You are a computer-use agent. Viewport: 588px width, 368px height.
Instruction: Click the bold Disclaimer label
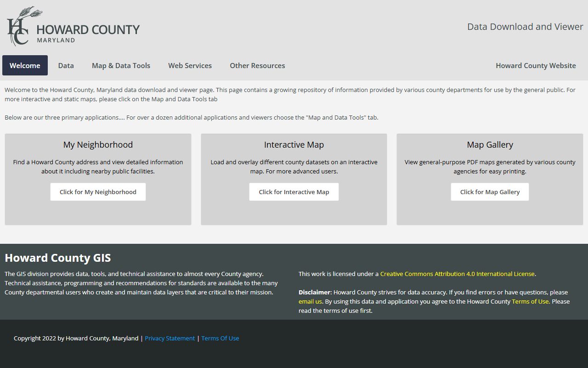[x=315, y=292]
